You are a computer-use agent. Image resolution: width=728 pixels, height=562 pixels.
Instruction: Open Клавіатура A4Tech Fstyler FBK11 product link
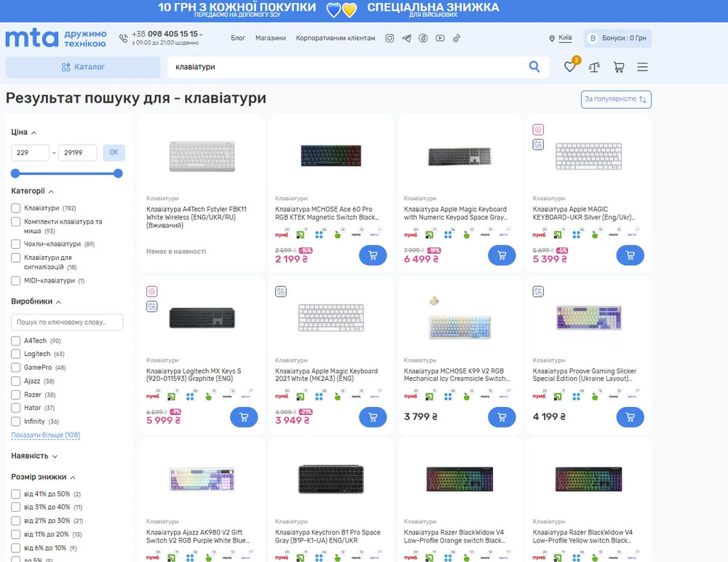pos(197,218)
